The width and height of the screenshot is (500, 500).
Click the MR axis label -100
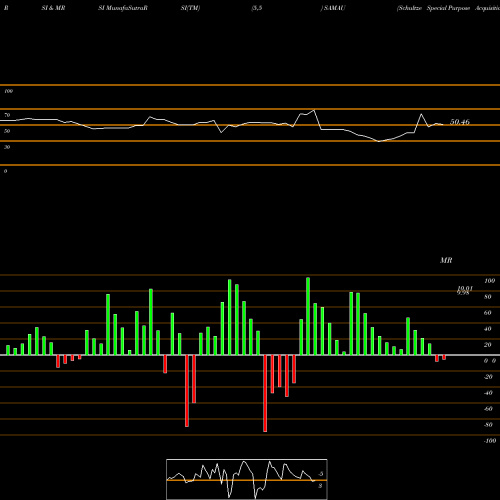490,441
